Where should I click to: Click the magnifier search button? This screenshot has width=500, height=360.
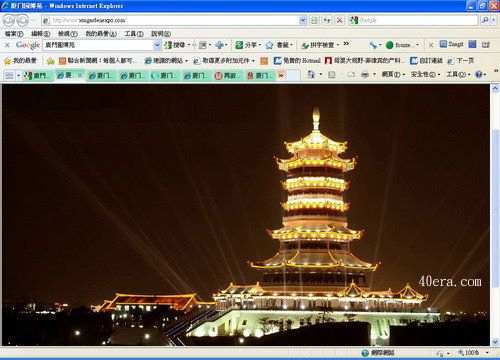pyautogui.click(x=485, y=20)
